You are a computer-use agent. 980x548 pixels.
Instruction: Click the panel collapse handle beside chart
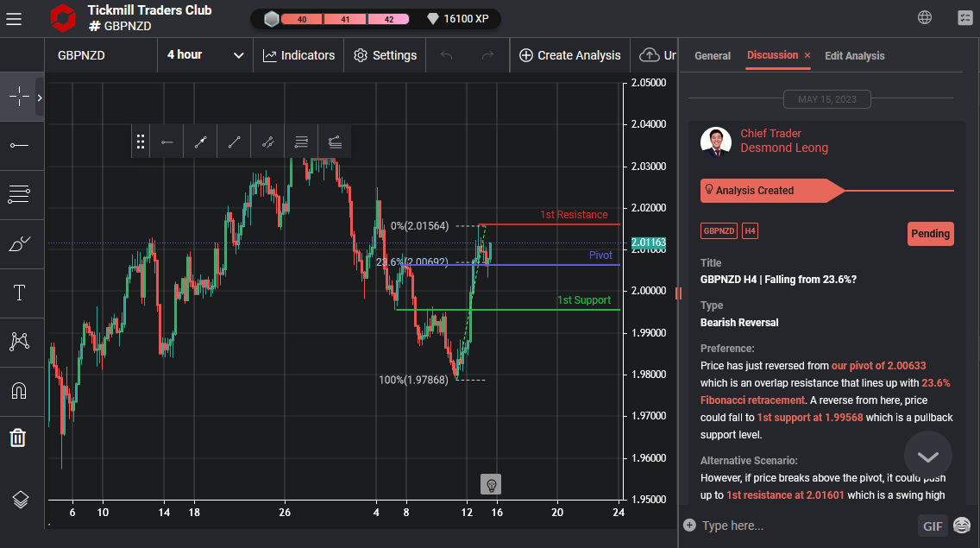coord(678,293)
